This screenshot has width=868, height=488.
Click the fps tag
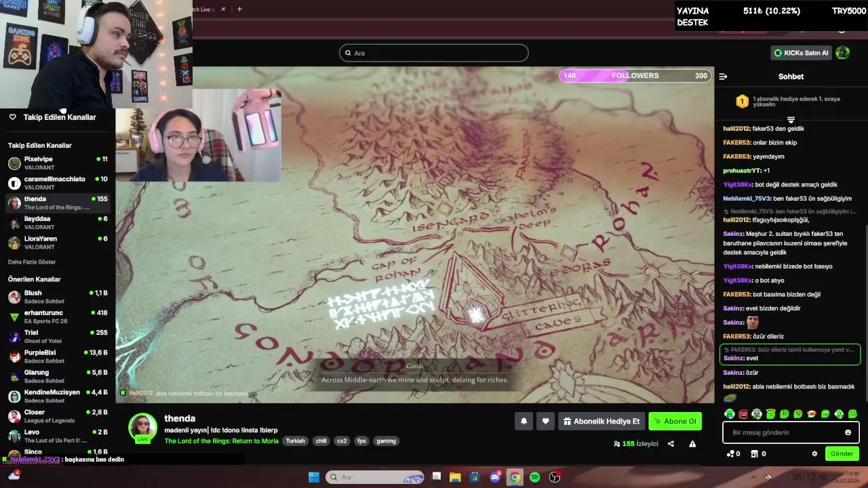coord(361,441)
